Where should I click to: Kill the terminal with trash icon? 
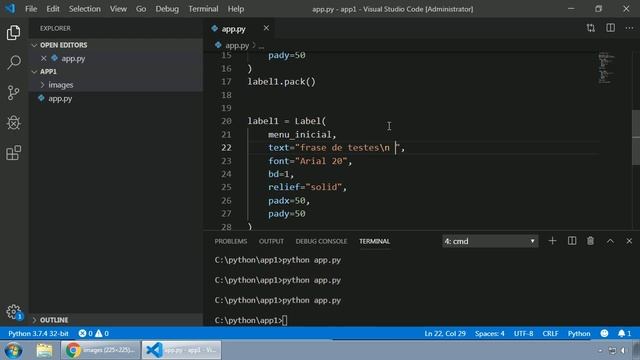click(590, 241)
